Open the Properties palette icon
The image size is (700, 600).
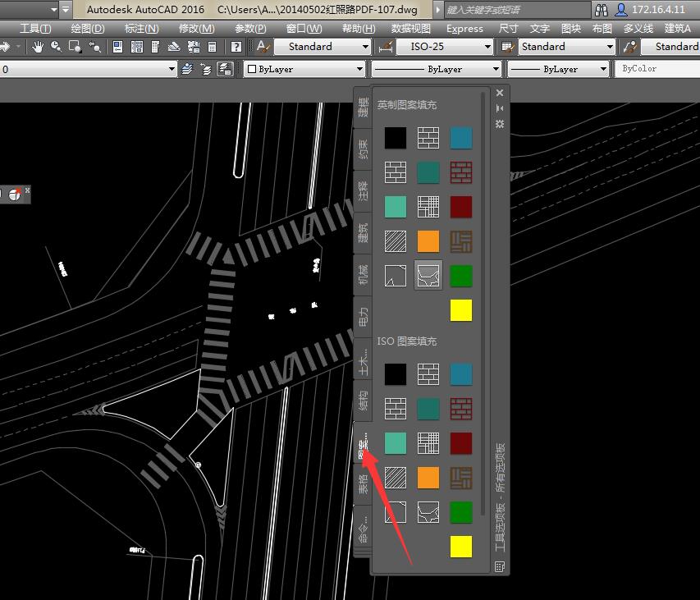(x=117, y=47)
